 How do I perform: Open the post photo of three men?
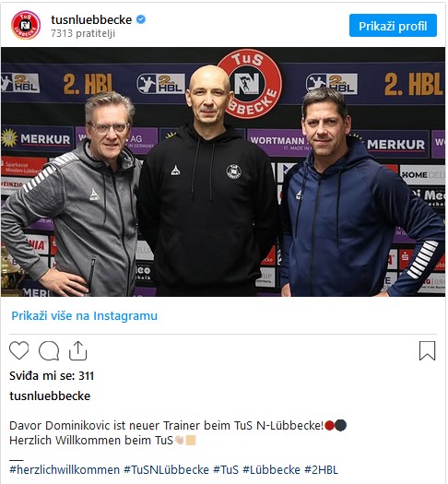point(223,171)
